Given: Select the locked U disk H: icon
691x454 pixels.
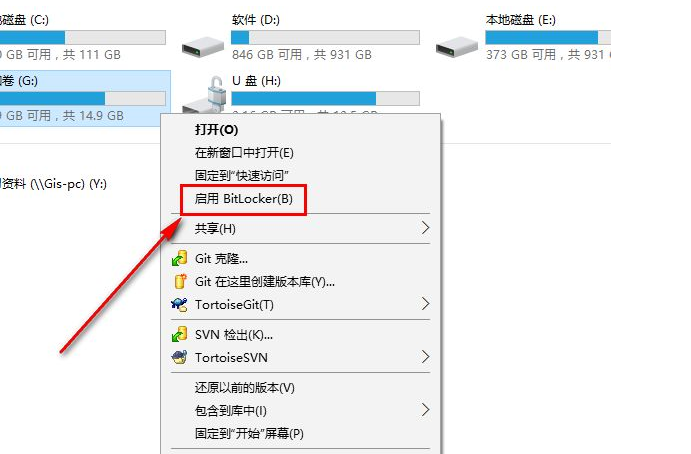Looking at the screenshot, I should click(207, 95).
